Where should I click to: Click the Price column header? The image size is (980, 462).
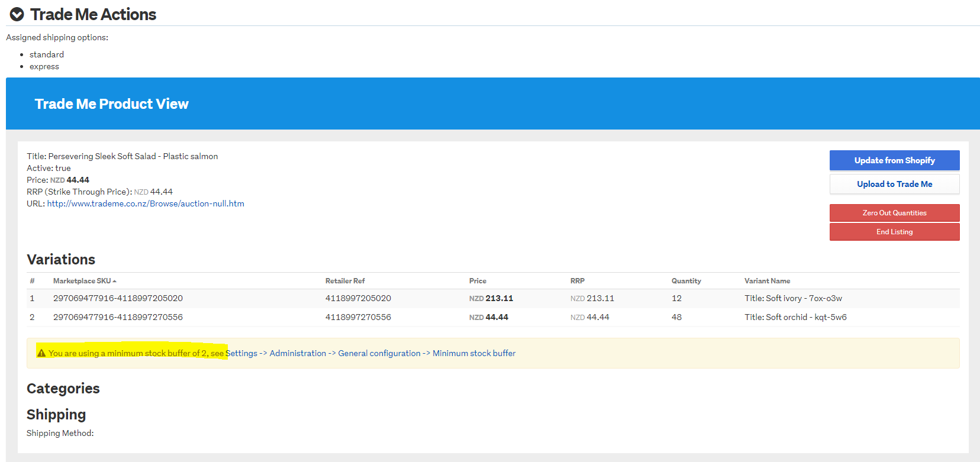[478, 281]
